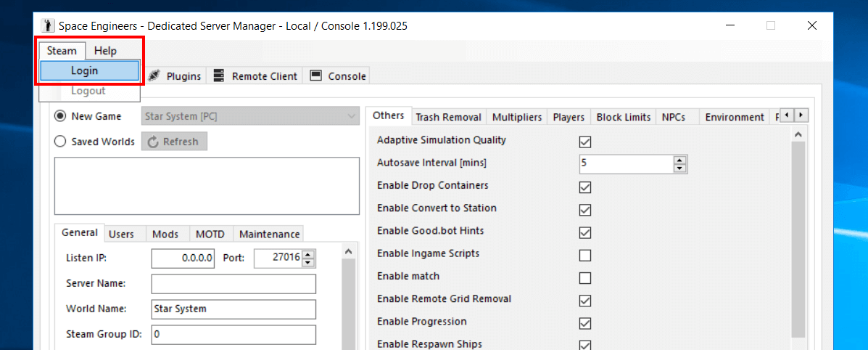
Task: Select the Environment tab
Action: coord(735,118)
